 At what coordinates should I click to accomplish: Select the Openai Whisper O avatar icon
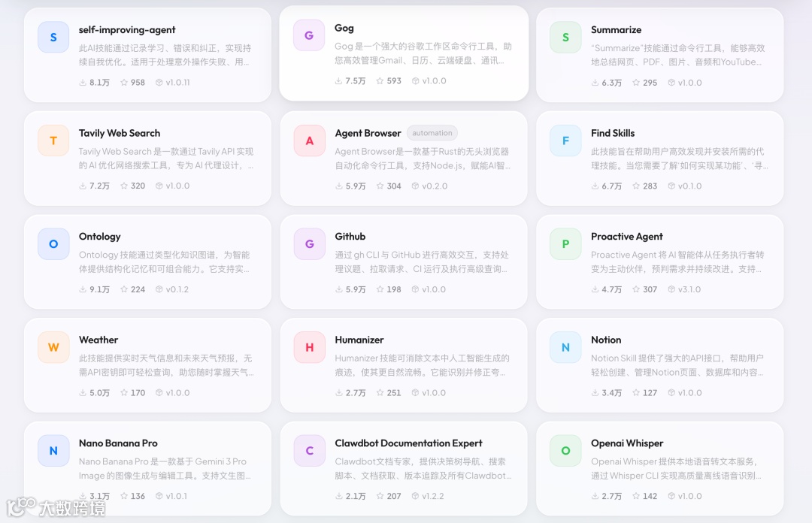(565, 451)
